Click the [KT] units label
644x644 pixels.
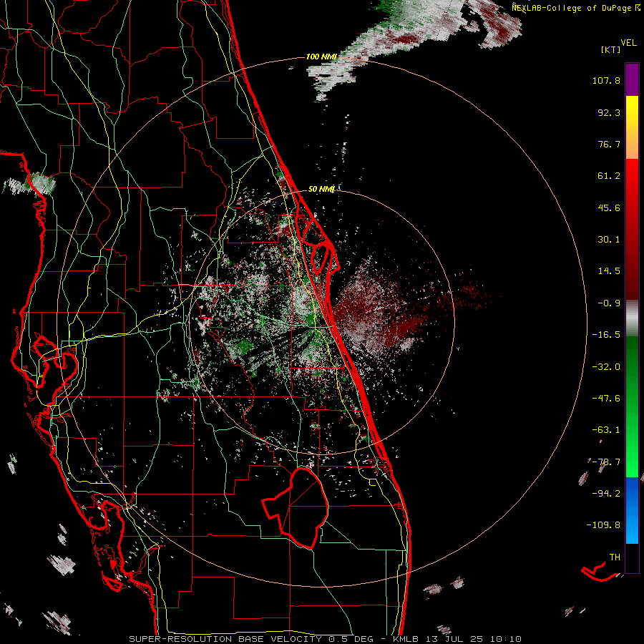coord(611,49)
